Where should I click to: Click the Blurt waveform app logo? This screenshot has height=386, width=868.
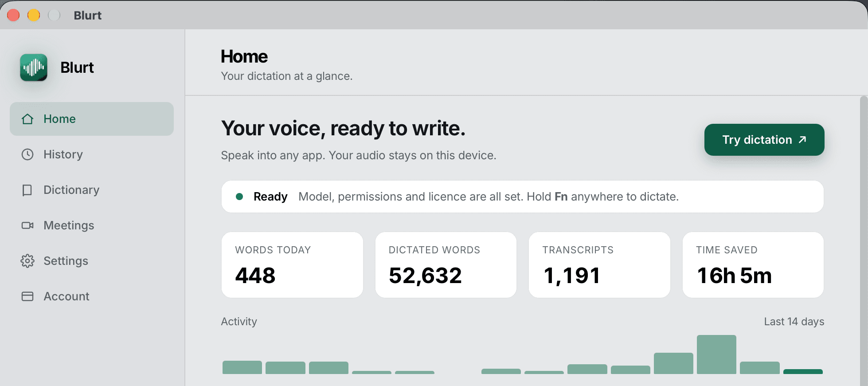pyautogui.click(x=34, y=67)
